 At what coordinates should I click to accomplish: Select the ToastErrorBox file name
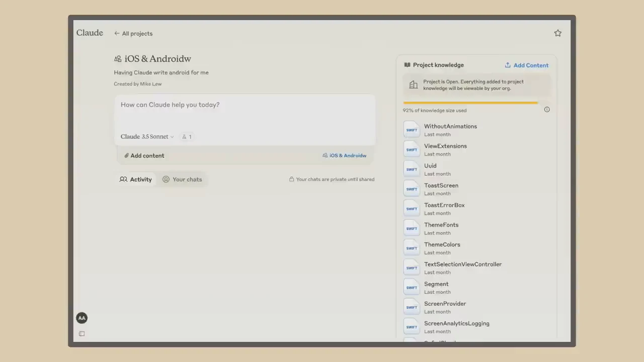coord(444,205)
